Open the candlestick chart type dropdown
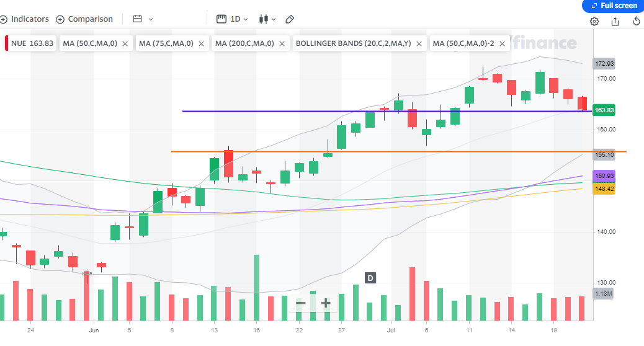Screen dimensions: 644x346 click(267, 19)
